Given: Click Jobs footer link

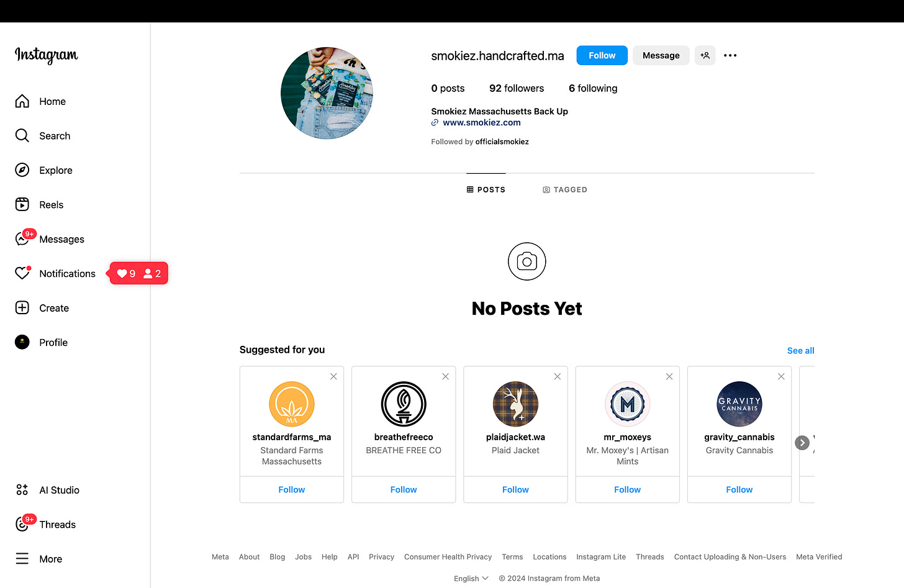Looking at the screenshot, I should (x=304, y=557).
